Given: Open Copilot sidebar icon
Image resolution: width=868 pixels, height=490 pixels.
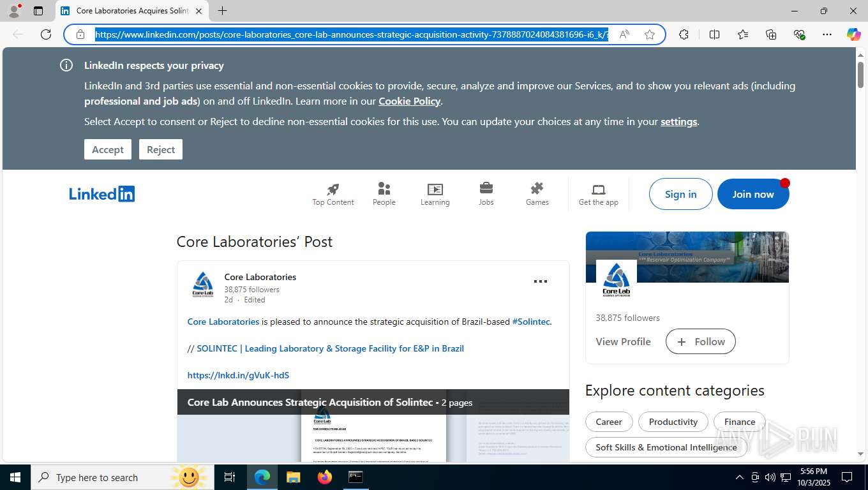Looking at the screenshot, I should (854, 34).
